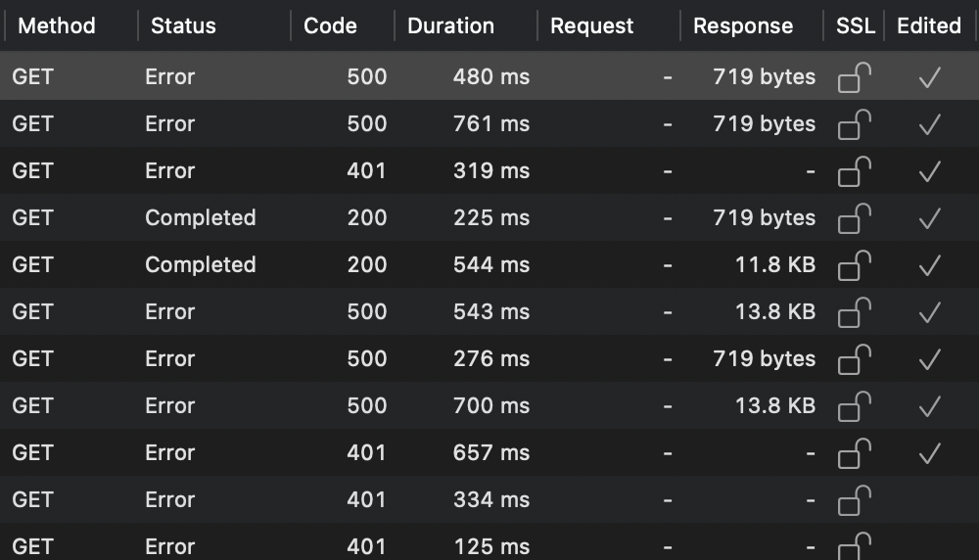This screenshot has height=560, width=979.
Task: Click the SSL padlock for the 544 ms request
Action: click(x=855, y=265)
